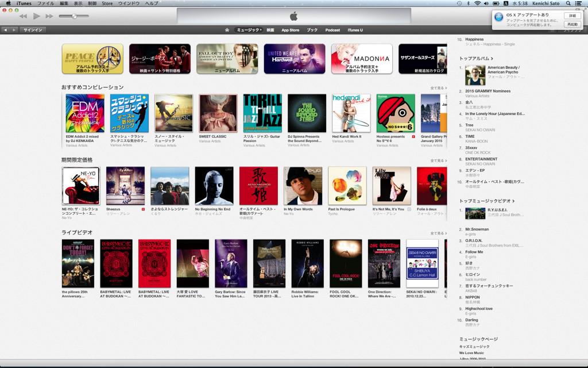Navigate back with the left arrow button
Viewport: 588px width, 368px height.
[6, 30]
